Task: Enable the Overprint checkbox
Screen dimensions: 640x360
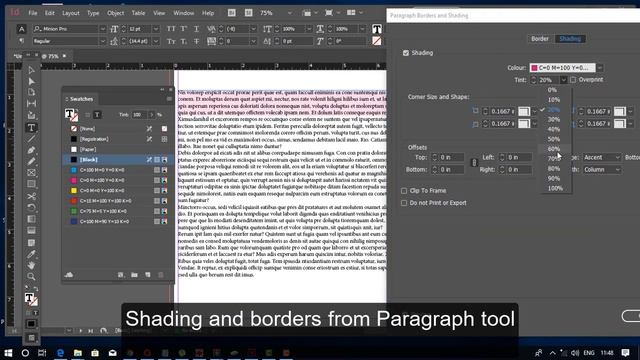Action: [x=573, y=80]
